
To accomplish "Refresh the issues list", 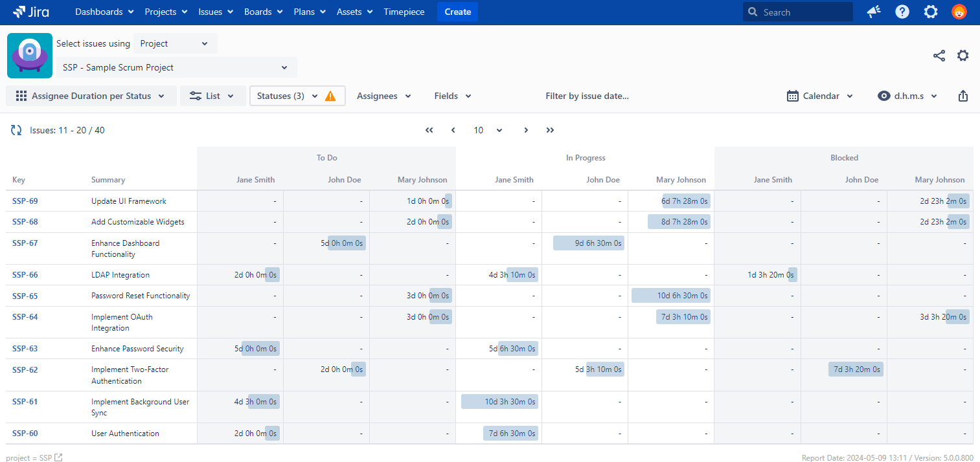I will [16, 129].
